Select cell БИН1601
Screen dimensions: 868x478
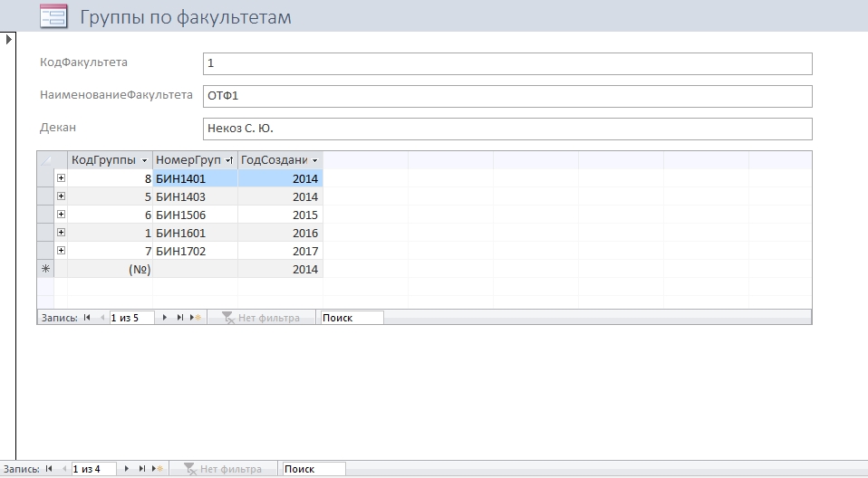click(195, 233)
